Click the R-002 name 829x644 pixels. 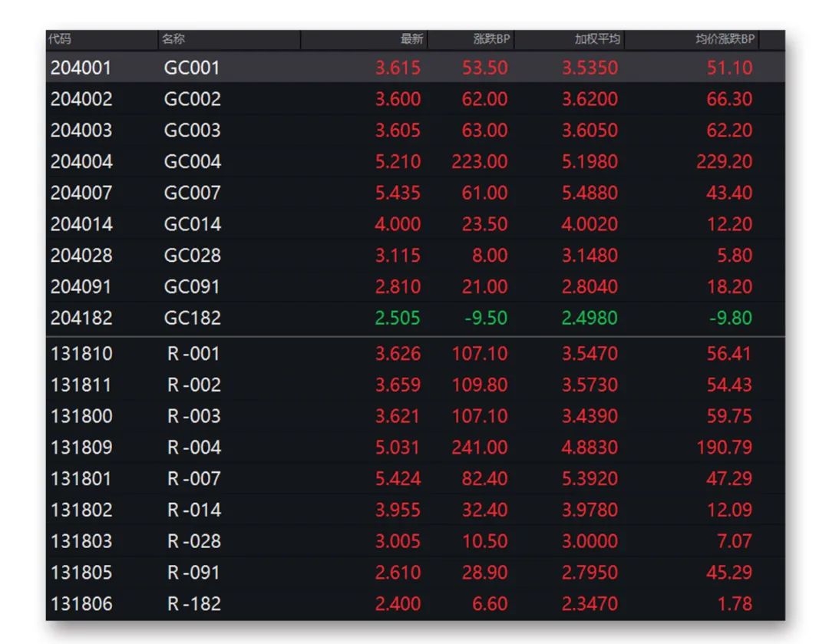(193, 385)
